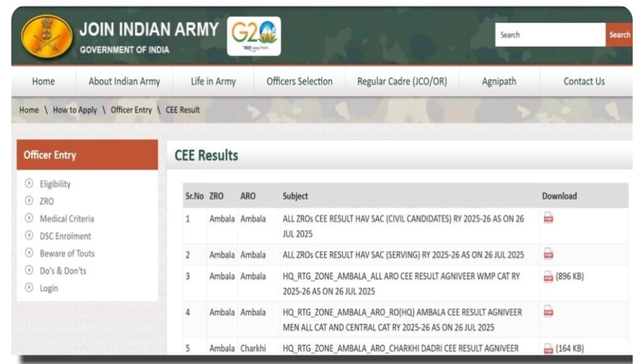Image resolution: width=644 pixels, height=364 pixels.
Task: Click the bullet icon beside Beware of Touts
Action: pyautogui.click(x=29, y=253)
